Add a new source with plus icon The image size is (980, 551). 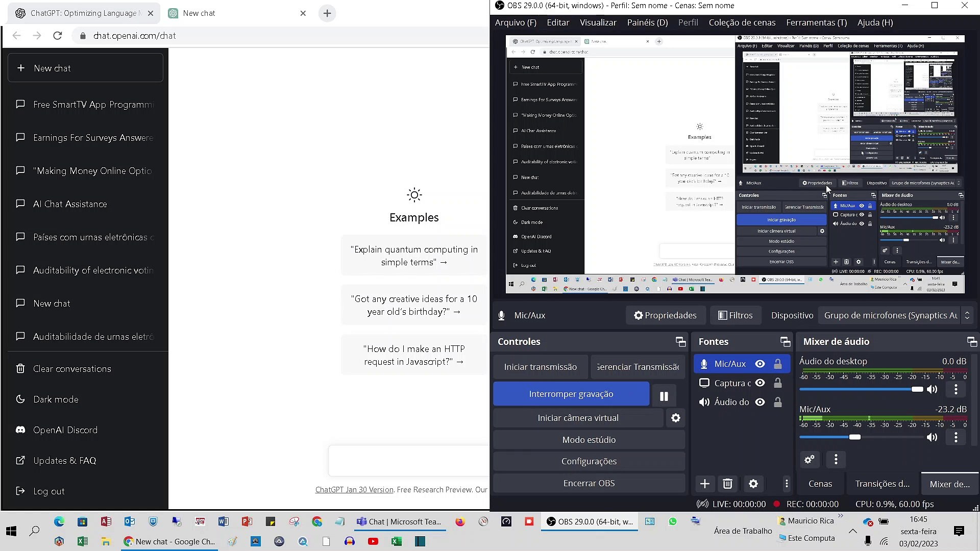click(705, 484)
